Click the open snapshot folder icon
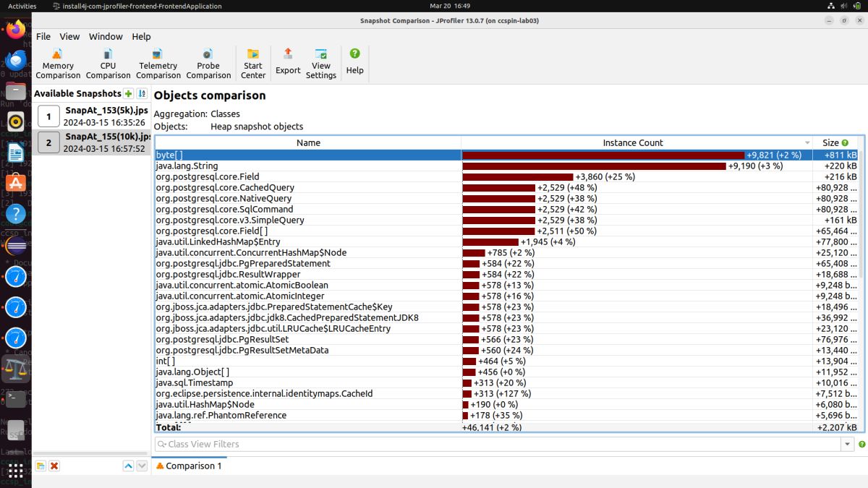 pos(41,466)
